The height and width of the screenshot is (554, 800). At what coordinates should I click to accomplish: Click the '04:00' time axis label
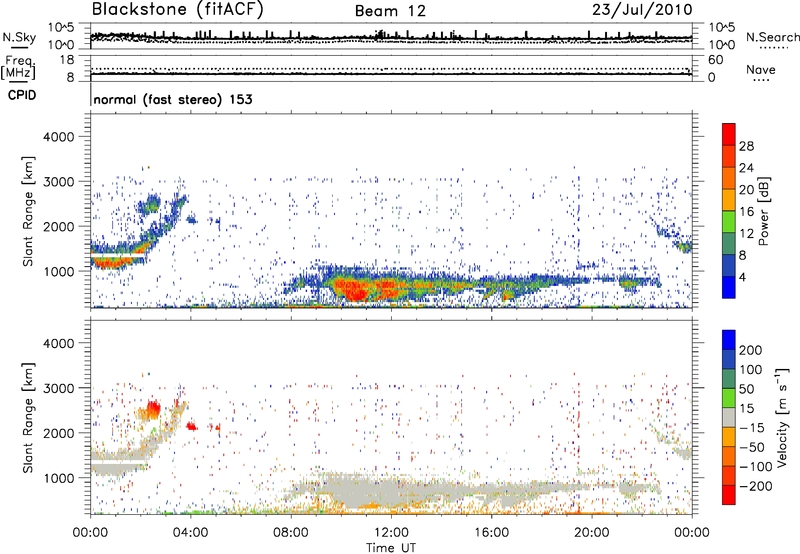click(x=191, y=532)
